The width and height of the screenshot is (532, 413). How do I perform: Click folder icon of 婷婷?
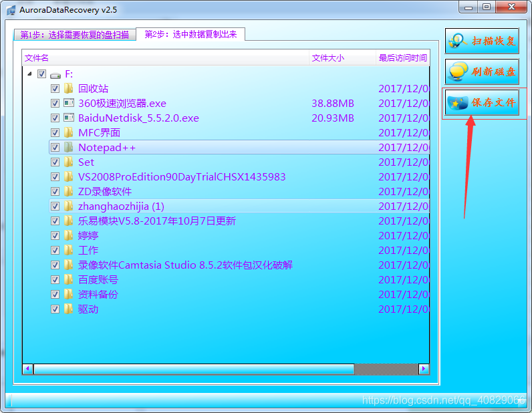68,235
